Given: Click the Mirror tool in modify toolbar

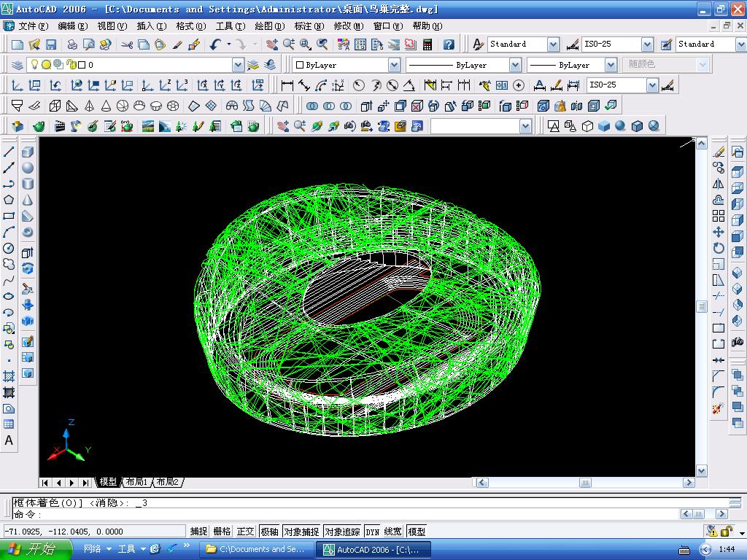Looking at the screenshot, I should (x=719, y=184).
